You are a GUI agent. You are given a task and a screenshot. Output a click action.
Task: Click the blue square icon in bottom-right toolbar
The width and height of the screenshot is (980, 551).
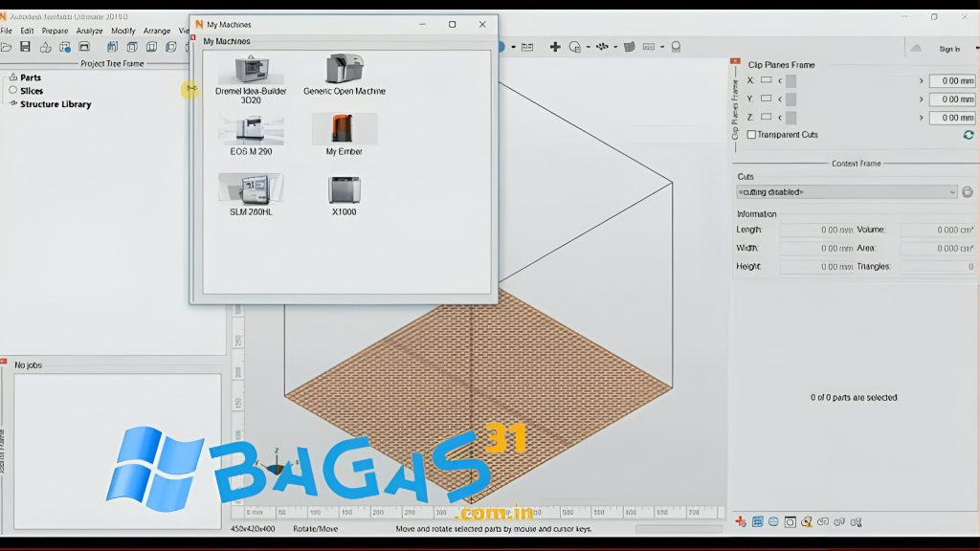758,521
